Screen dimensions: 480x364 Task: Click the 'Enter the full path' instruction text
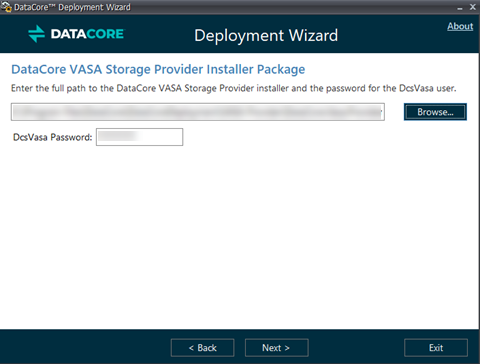click(x=233, y=88)
